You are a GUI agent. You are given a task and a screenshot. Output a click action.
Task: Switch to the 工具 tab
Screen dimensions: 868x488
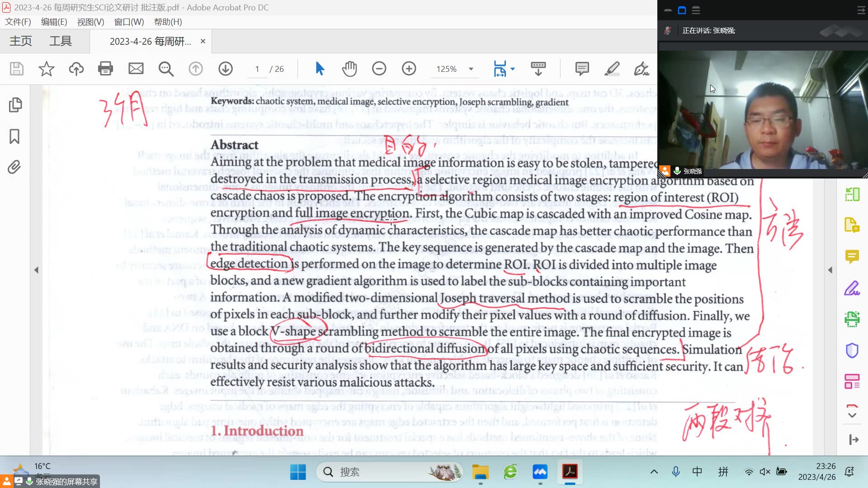(61, 41)
